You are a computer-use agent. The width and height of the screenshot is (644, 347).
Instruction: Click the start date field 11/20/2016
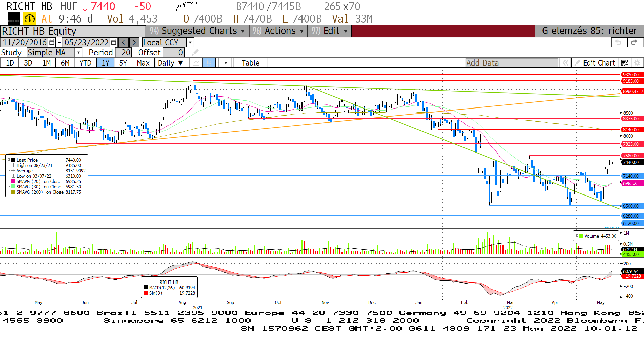[25, 42]
